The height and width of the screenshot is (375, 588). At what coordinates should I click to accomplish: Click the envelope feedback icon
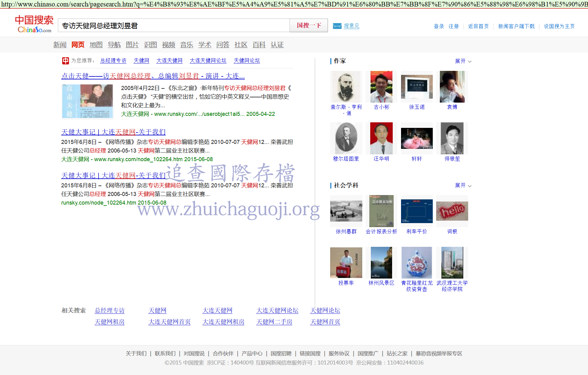pos(337,26)
